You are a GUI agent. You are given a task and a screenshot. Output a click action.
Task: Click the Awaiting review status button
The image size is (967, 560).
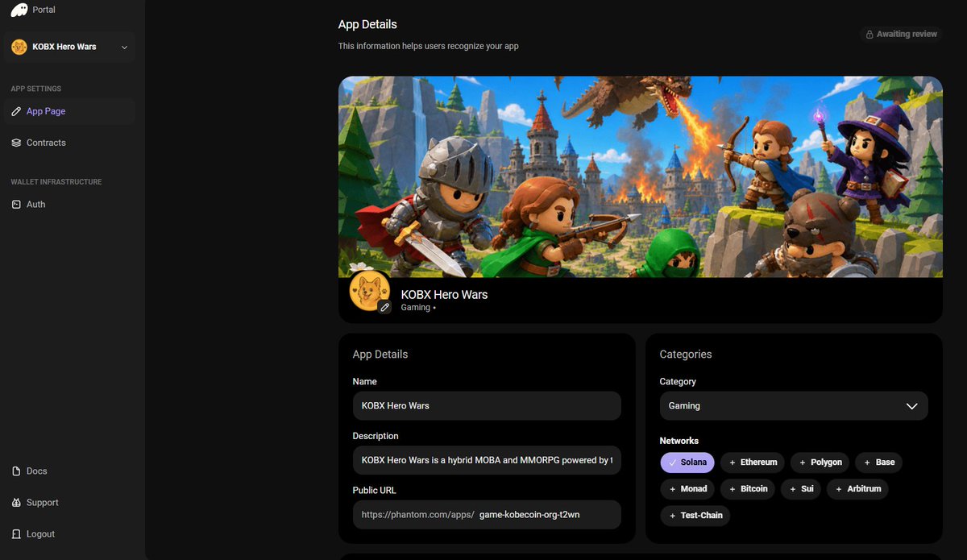[x=901, y=35]
